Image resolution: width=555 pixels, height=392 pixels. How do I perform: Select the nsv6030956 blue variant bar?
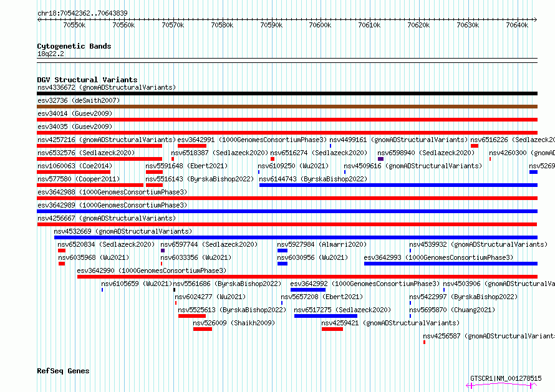282,264
